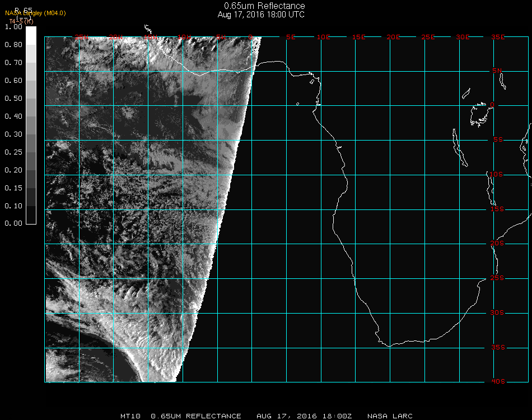Click the 0.20 colorbar scale label
The height and width of the screenshot is (420, 532).
tap(13, 170)
